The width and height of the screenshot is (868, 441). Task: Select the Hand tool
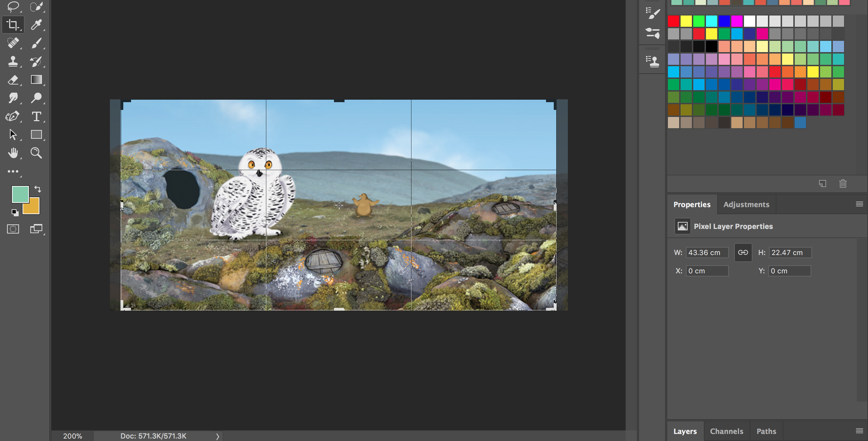pos(13,153)
